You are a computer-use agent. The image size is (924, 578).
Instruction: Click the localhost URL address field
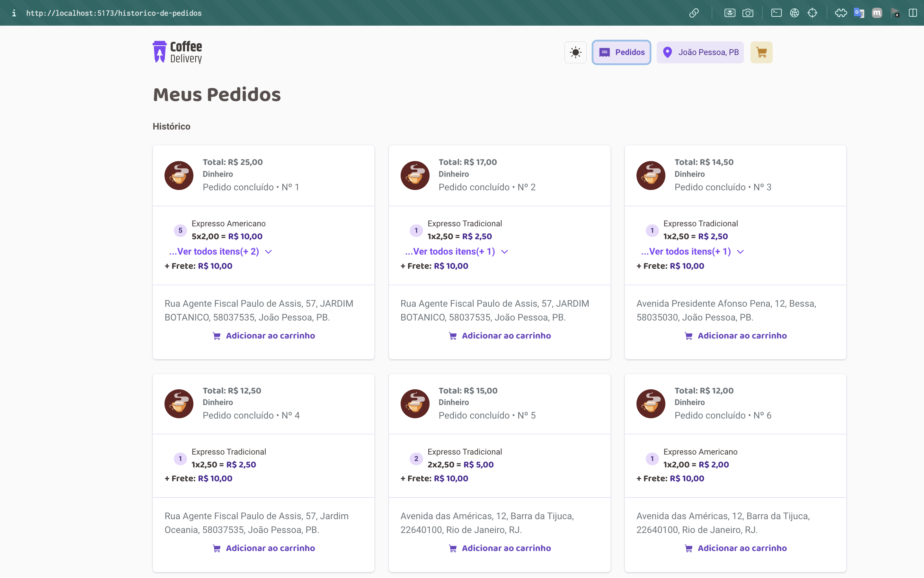(114, 13)
